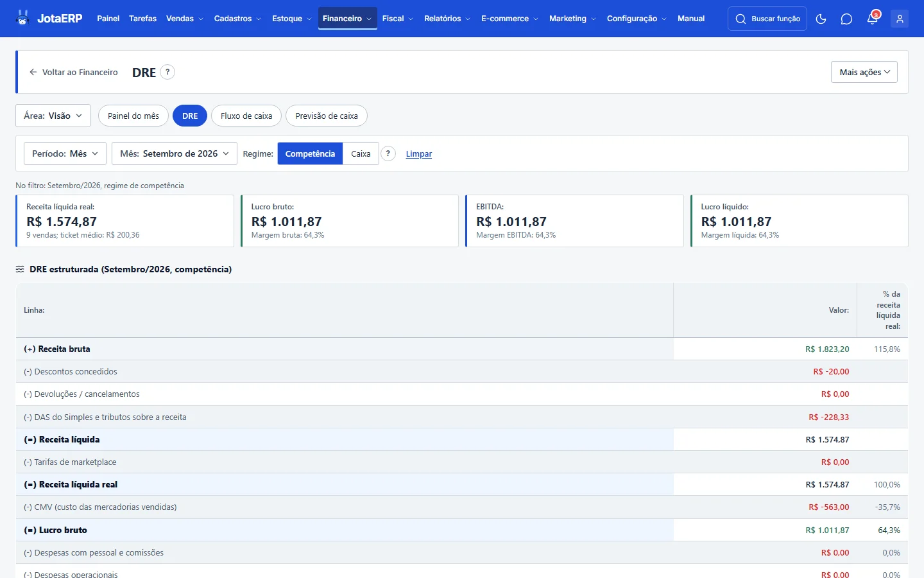Viewport: 924px width, 578px height.
Task: Switch regime to Caixa
Action: (361, 153)
